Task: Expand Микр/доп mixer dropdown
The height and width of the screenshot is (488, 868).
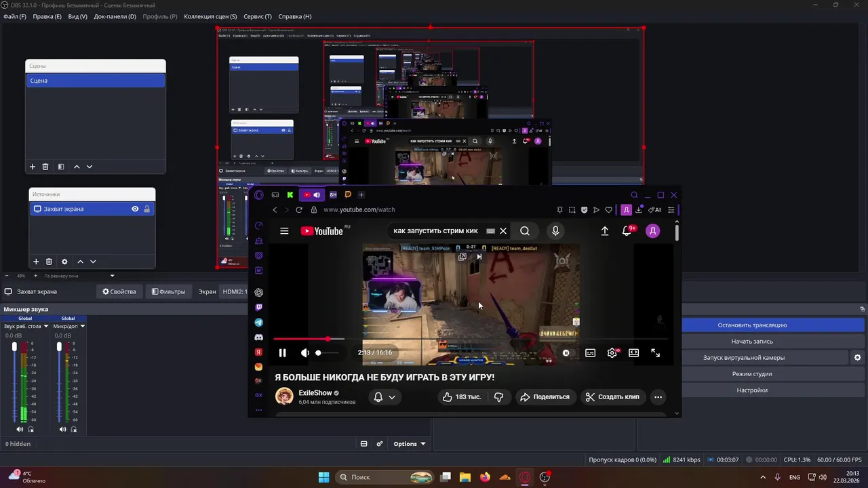Action: tap(82, 326)
